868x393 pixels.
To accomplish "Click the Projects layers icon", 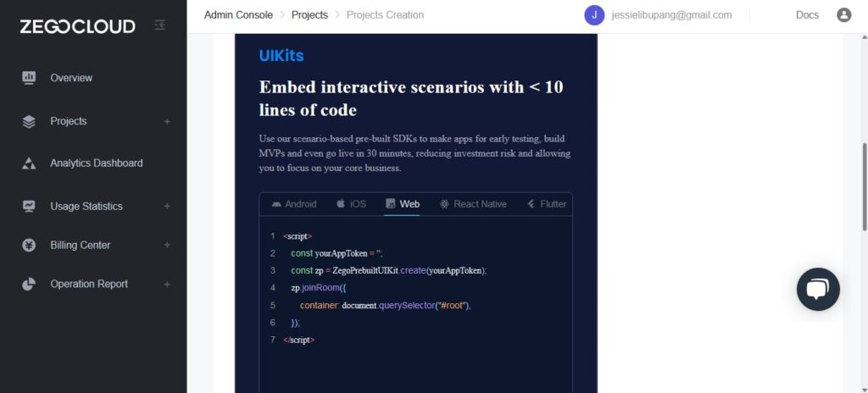I will pos(29,121).
